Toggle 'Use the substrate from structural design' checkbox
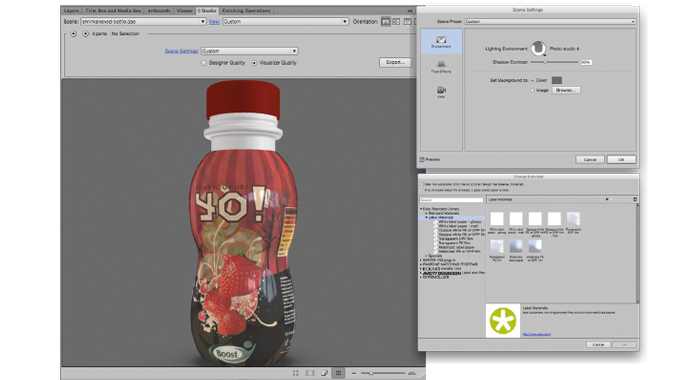Viewport: 680px width, 380px height. [422, 184]
